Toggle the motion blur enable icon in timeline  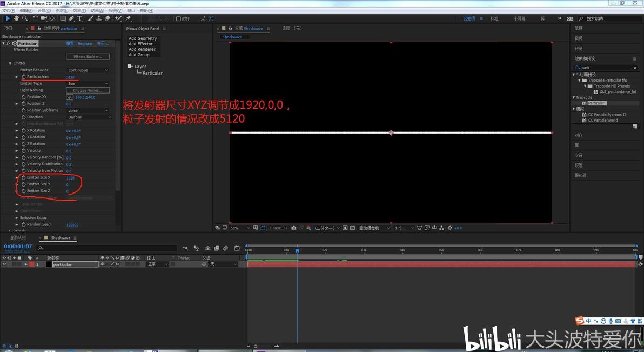click(225, 248)
